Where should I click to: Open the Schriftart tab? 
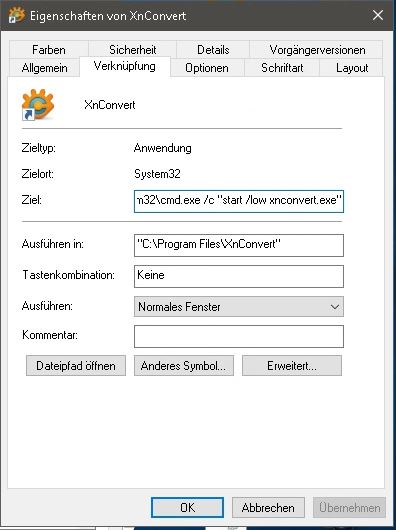pyautogui.click(x=282, y=68)
